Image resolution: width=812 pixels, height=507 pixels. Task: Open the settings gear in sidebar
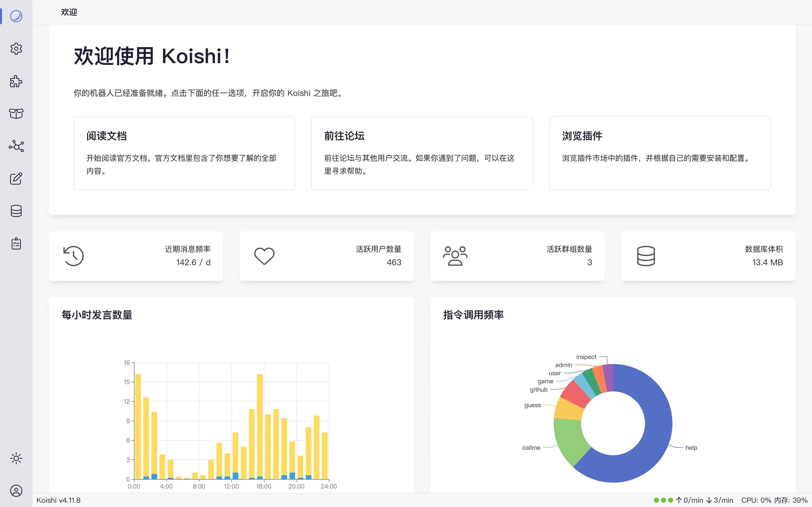16,49
